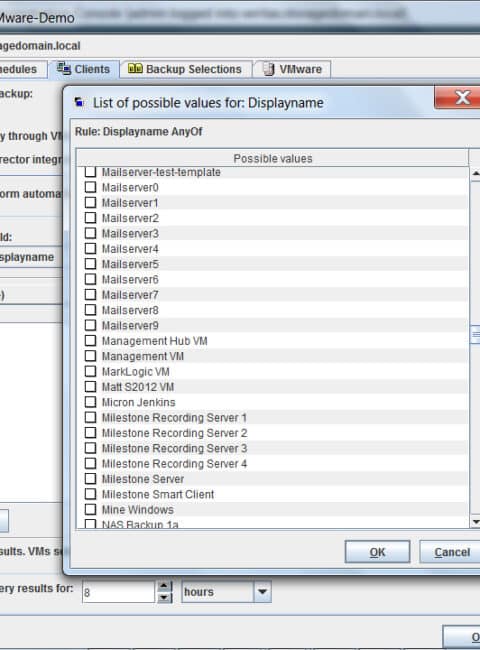This screenshot has height=650, width=480.
Task: Click the Management Hub VM text
Action: tap(155, 341)
